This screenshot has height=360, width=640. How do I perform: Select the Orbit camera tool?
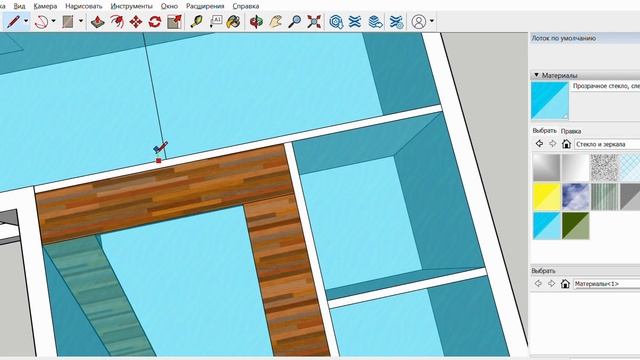coord(256,21)
